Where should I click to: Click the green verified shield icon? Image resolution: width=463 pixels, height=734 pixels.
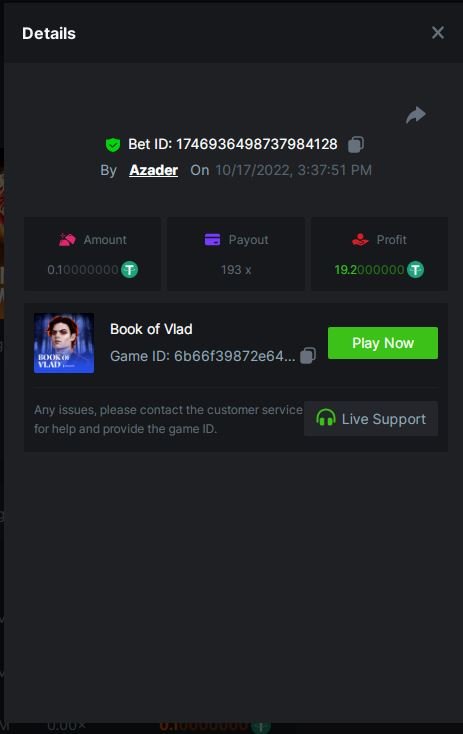coord(113,145)
